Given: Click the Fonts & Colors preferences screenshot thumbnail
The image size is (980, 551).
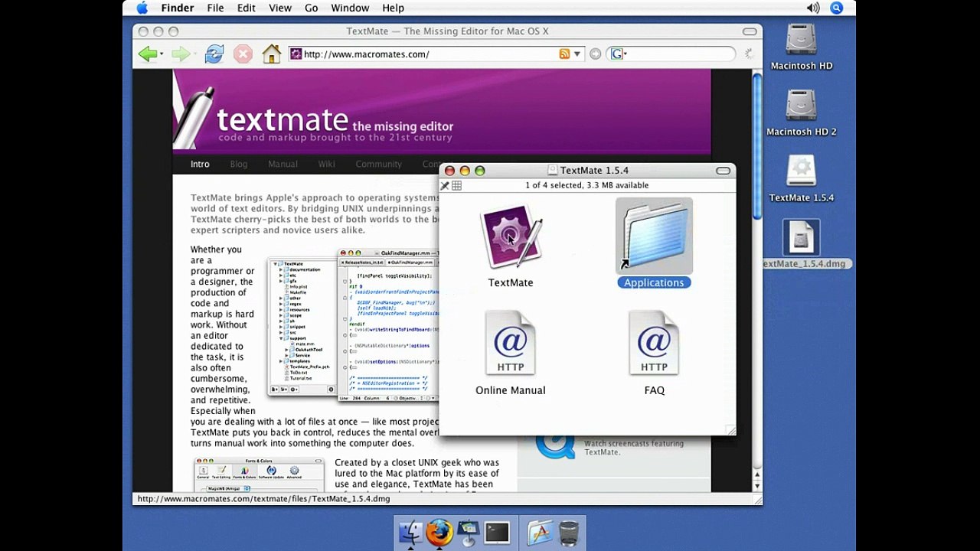Looking at the screenshot, I should pyautogui.click(x=258, y=474).
